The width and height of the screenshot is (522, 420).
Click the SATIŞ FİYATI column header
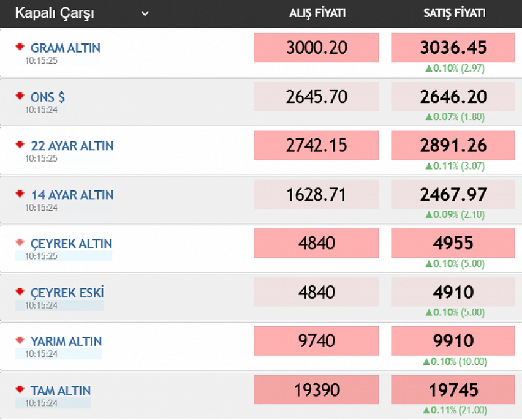coord(454,13)
